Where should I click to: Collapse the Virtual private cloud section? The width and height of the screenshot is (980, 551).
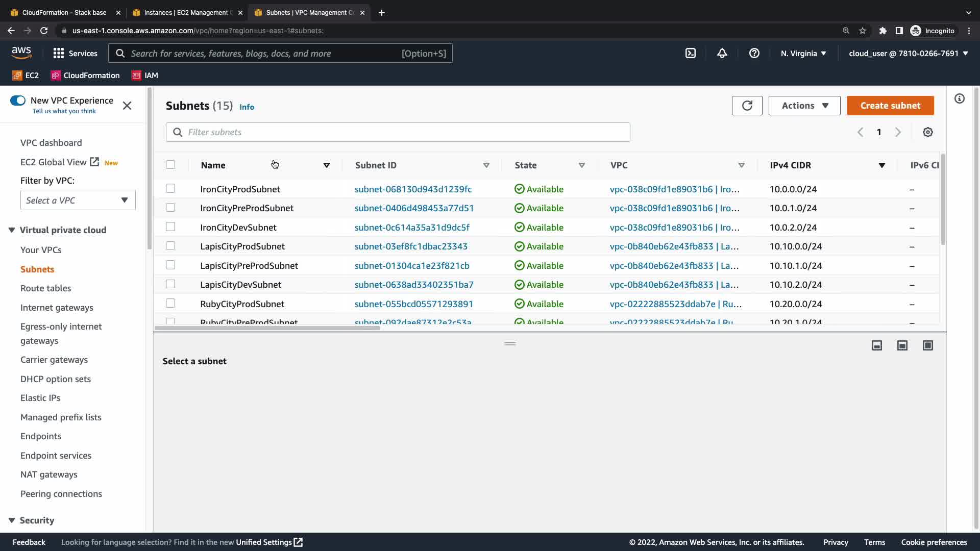[x=12, y=230]
